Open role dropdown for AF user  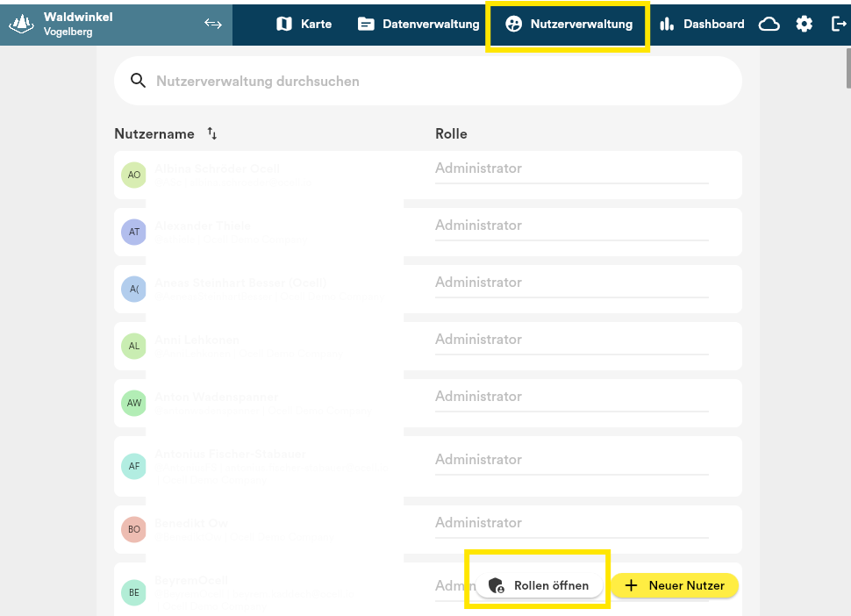click(571, 460)
